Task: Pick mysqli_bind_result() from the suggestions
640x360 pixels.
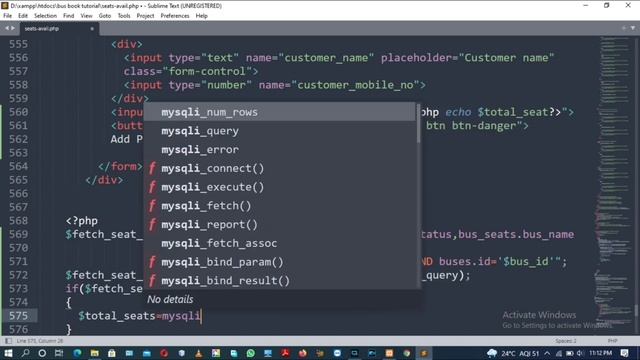Action: (x=280, y=280)
